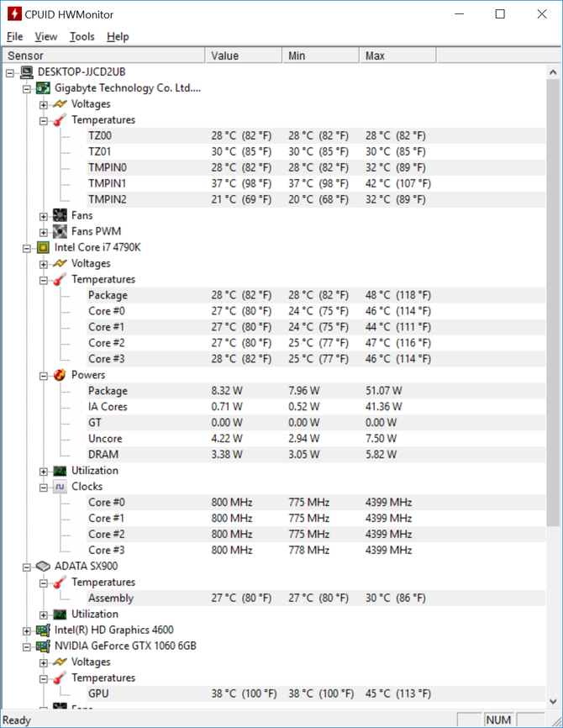
Task: Click the thermometer icon under Gigabyte Technology
Action: tap(60, 119)
